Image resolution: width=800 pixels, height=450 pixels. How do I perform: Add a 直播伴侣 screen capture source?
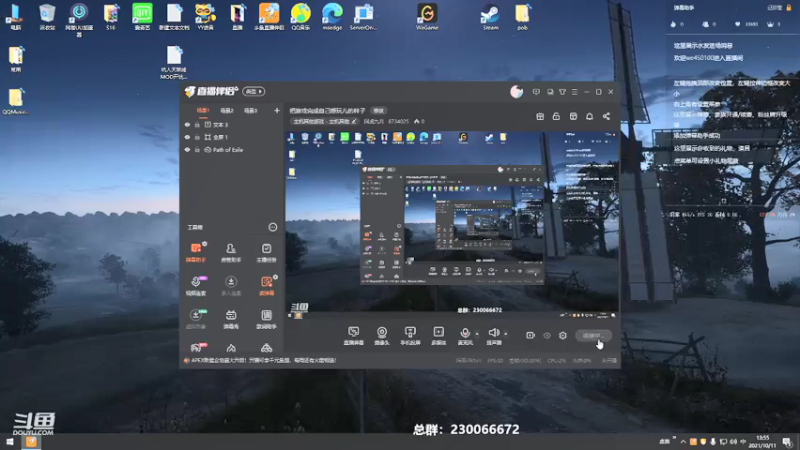click(353, 336)
